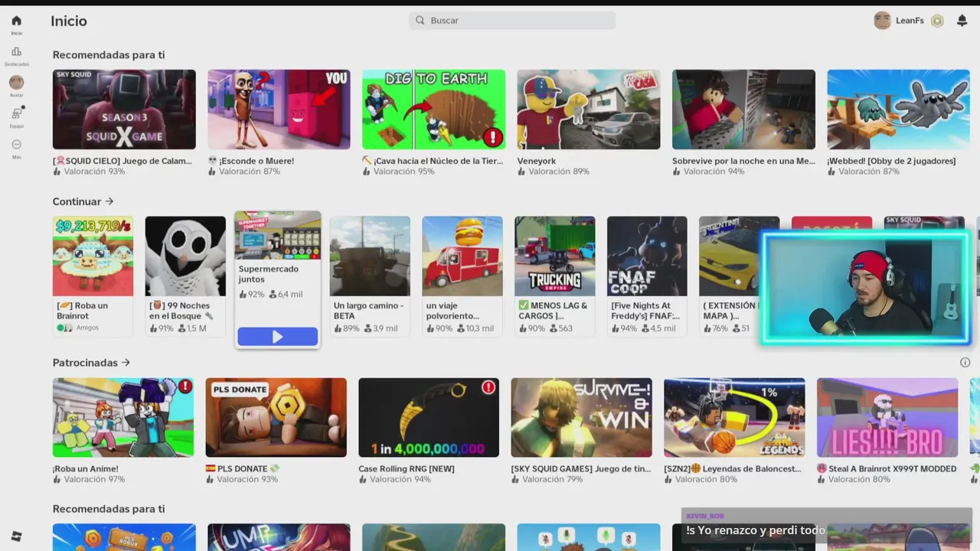Open the Leyendas de Baloncesto thumbnail
The image size is (980, 551).
click(734, 417)
